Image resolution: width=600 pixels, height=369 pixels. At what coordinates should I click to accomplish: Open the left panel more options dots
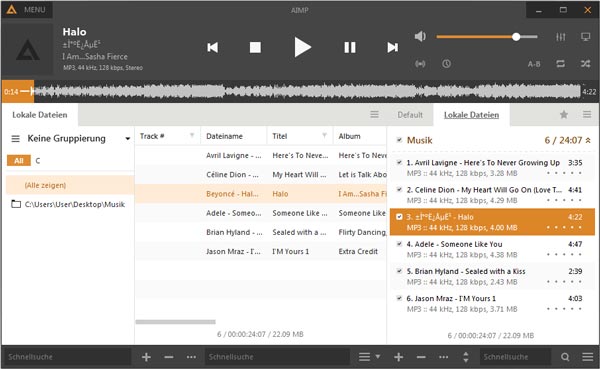[x=191, y=357]
